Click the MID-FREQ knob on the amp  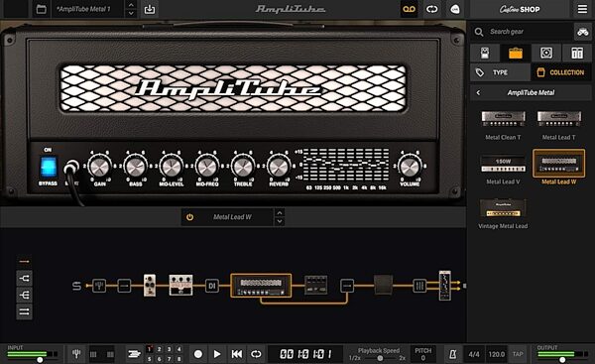point(207,167)
